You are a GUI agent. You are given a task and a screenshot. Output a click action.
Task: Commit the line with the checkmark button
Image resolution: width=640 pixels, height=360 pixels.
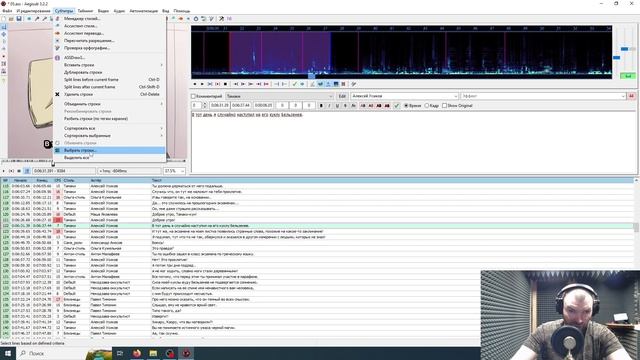pyautogui.click(x=396, y=106)
